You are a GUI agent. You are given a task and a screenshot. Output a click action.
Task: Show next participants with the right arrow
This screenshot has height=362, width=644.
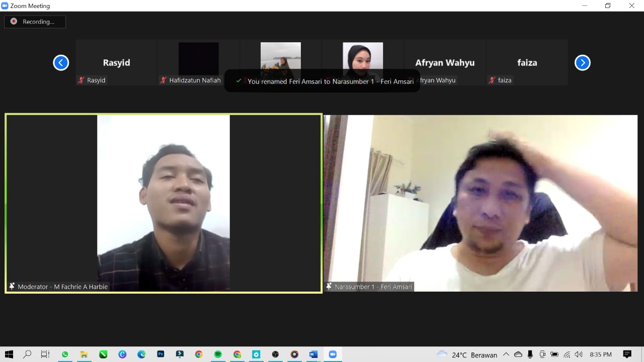(582, 63)
